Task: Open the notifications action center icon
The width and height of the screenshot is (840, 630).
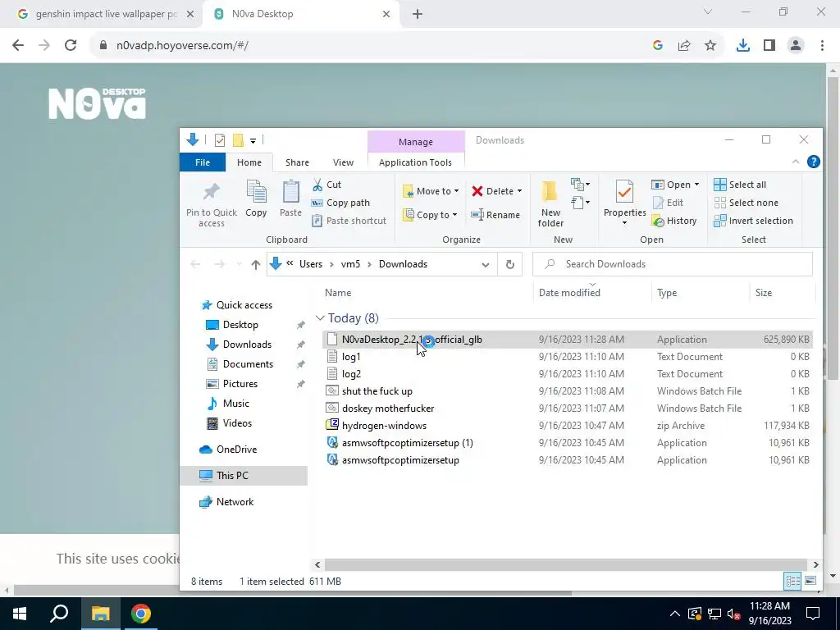Action: click(x=813, y=614)
